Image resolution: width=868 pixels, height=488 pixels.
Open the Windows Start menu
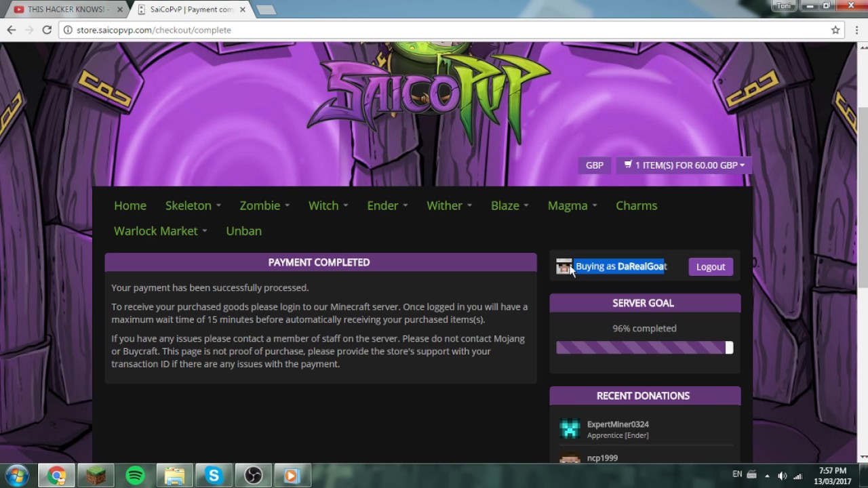pos(16,475)
